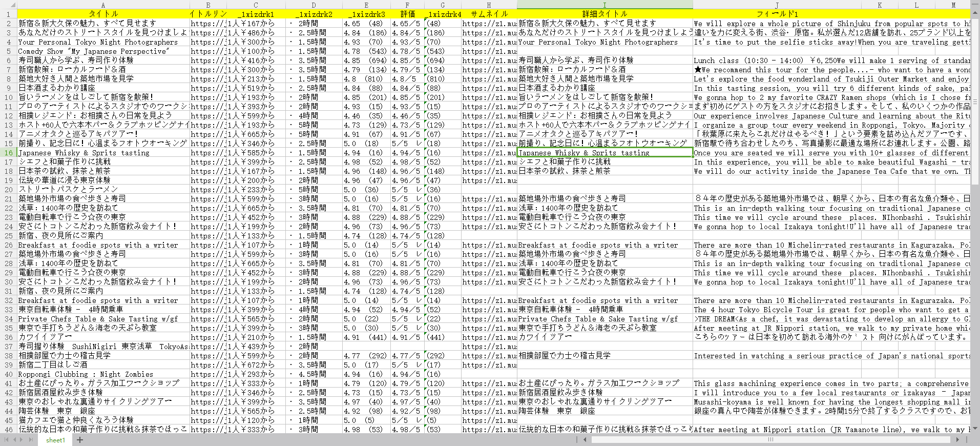The image size is (980, 446).
Task: Select the row 16 header
Action: [x=9, y=153]
